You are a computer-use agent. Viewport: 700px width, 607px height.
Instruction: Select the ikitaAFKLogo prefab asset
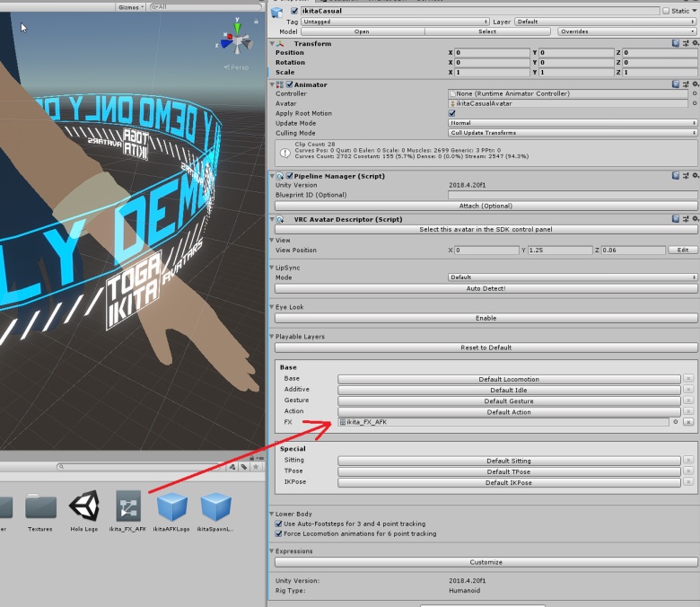tap(171, 510)
